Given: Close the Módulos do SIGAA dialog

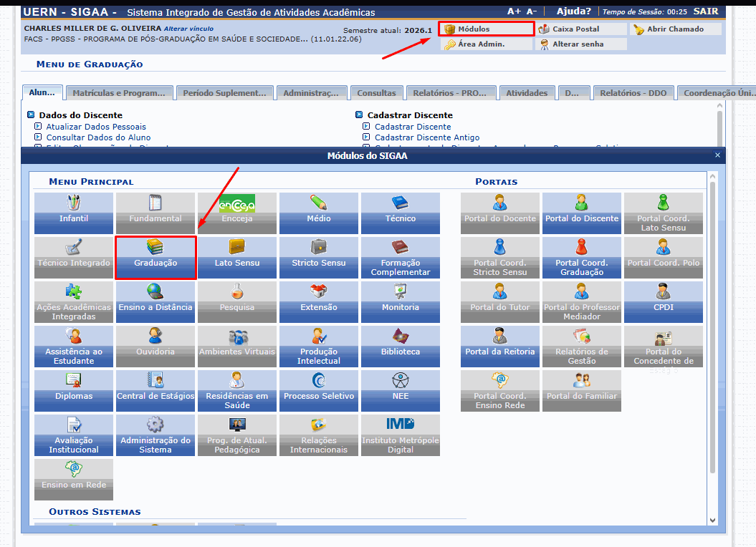Looking at the screenshot, I should click(x=717, y=155).
